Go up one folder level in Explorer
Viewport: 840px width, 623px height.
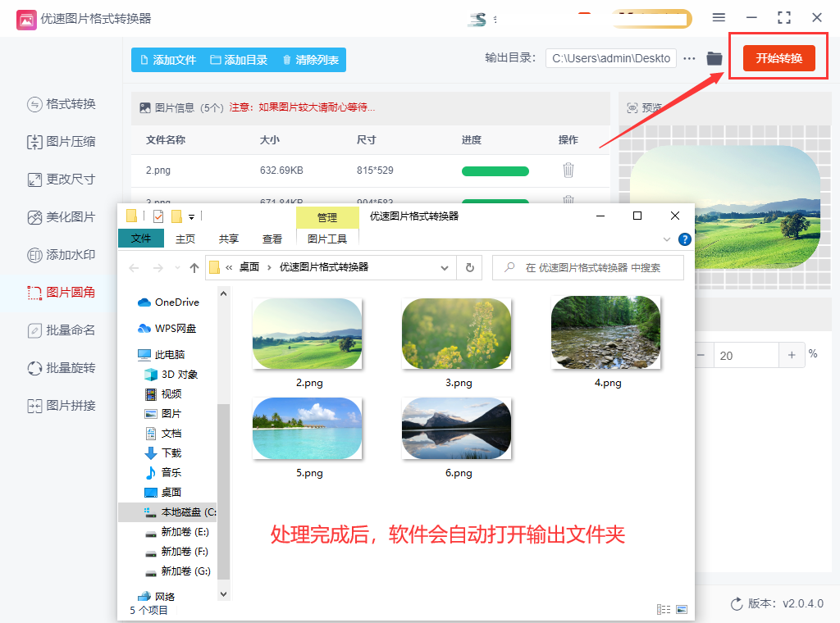pyautogui.click(x=194, y=267)
